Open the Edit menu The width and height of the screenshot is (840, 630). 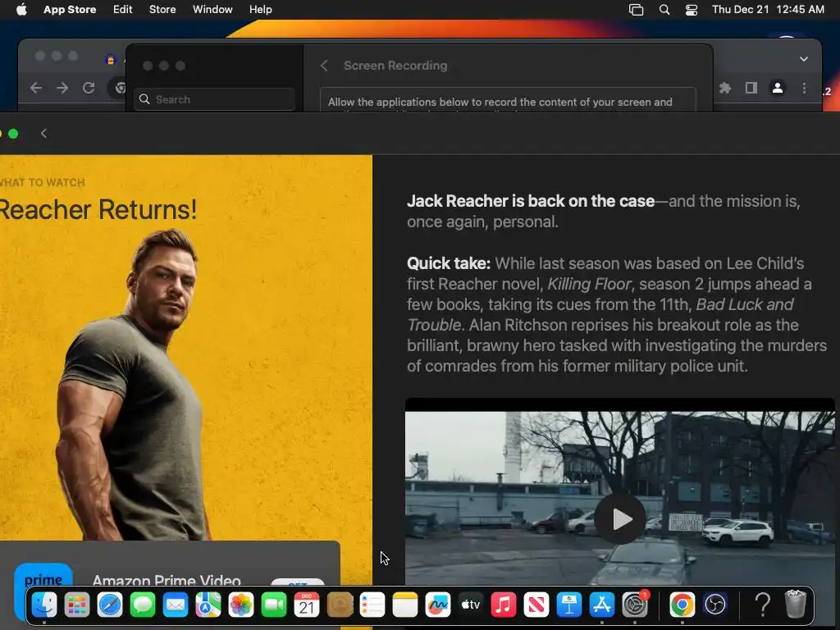[x=123, y=10]
